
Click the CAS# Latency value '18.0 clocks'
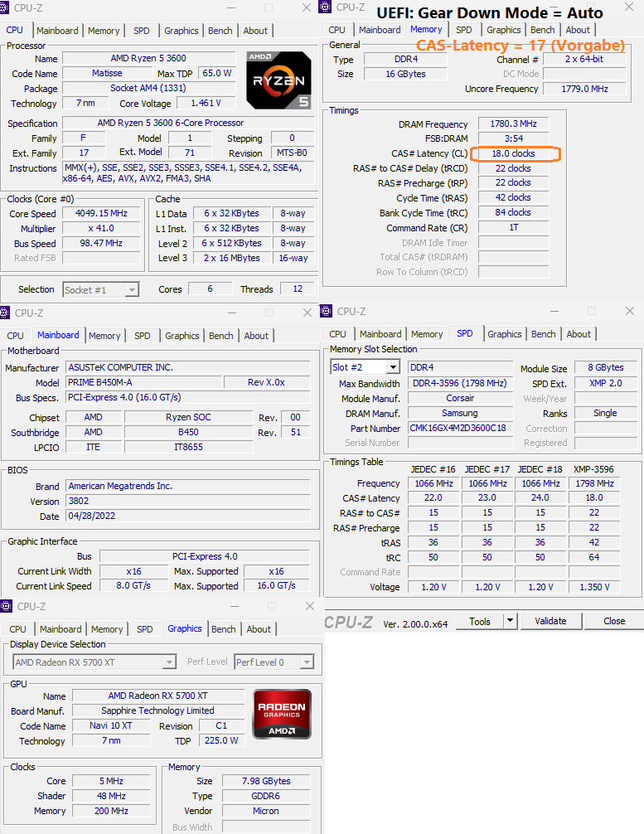click(x=513, y=153)
